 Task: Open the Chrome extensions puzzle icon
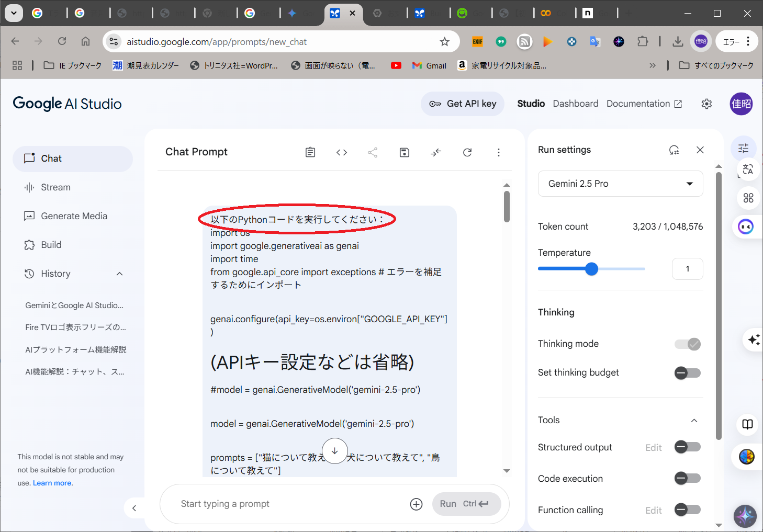point(643,41)
